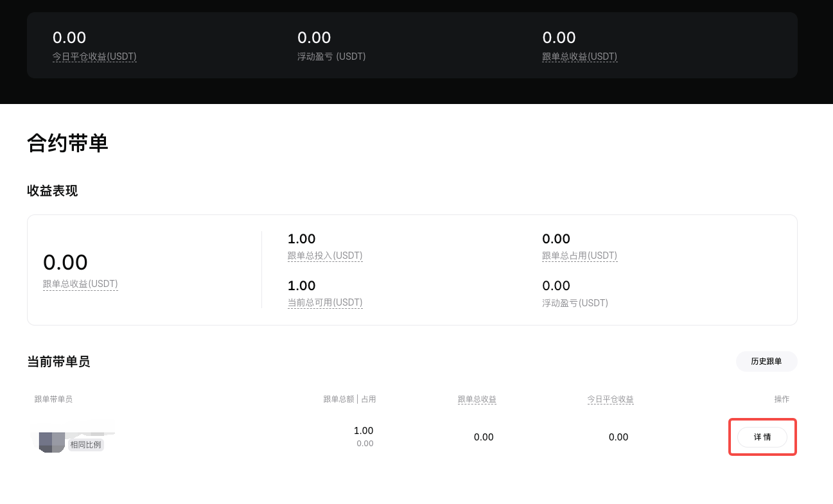
Task: Click the 跟单总收益 column header
Action: point(477,399)
